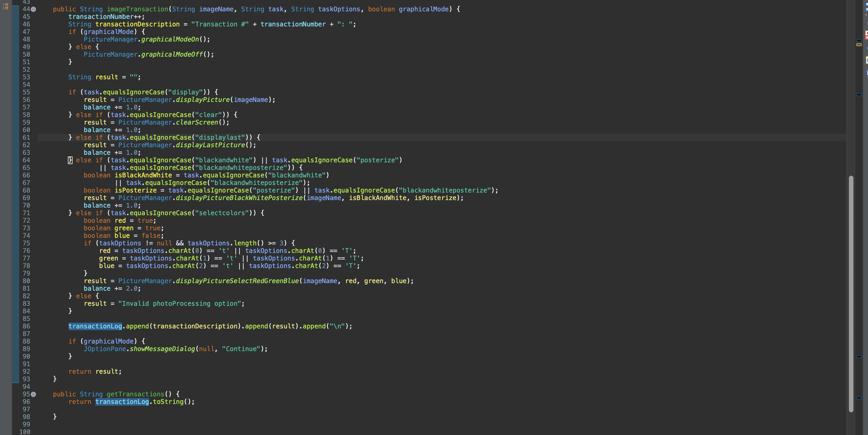Viewport: 868px width, 435px height.
Task: Click the "Continue" string on line 89
Action: tap(241, 349)
